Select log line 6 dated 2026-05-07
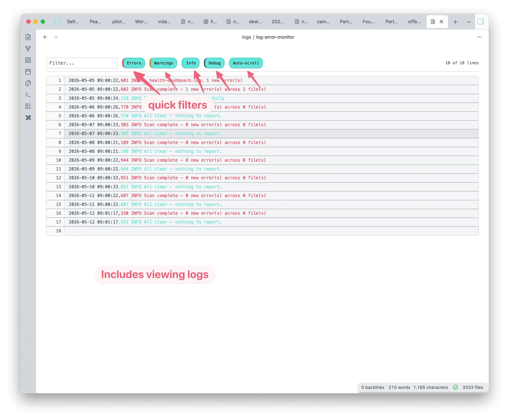This screenshot has width=509, height=420. pyautogui.click(x=262, y=125)
